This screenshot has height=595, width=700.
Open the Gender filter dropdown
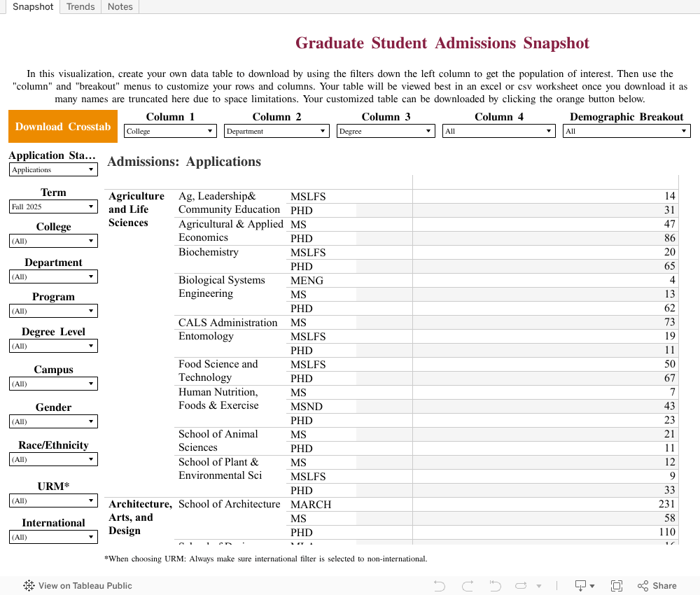pos(53,421)
